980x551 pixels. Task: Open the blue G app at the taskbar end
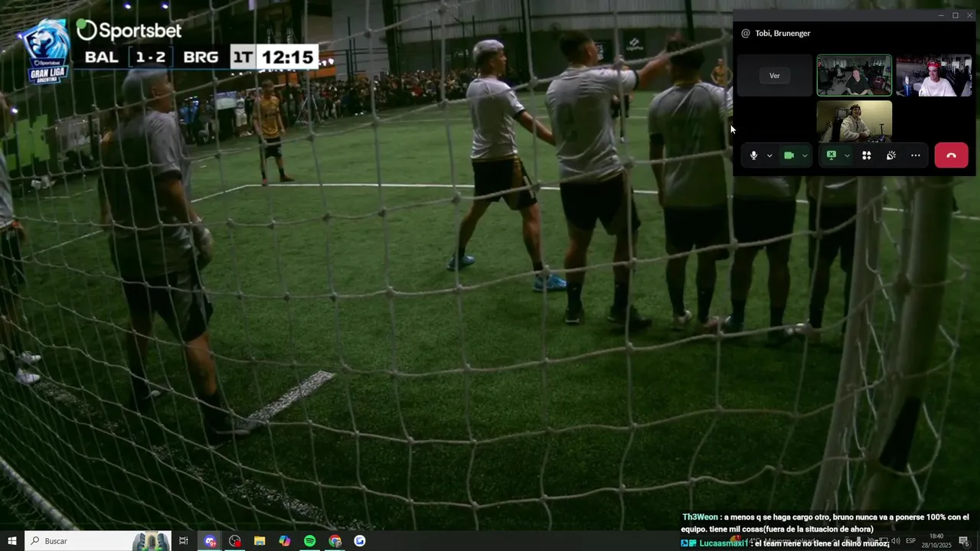coord(360,541)
